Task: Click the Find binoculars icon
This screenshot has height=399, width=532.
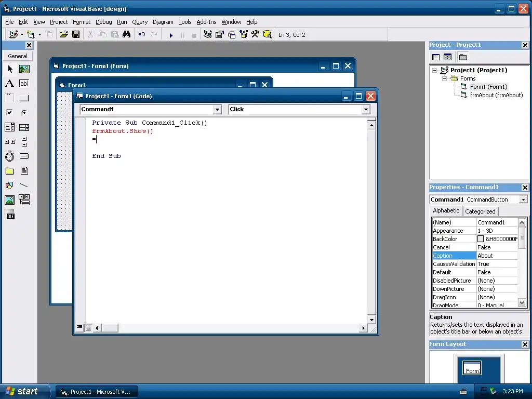Action: coord(127,34)
